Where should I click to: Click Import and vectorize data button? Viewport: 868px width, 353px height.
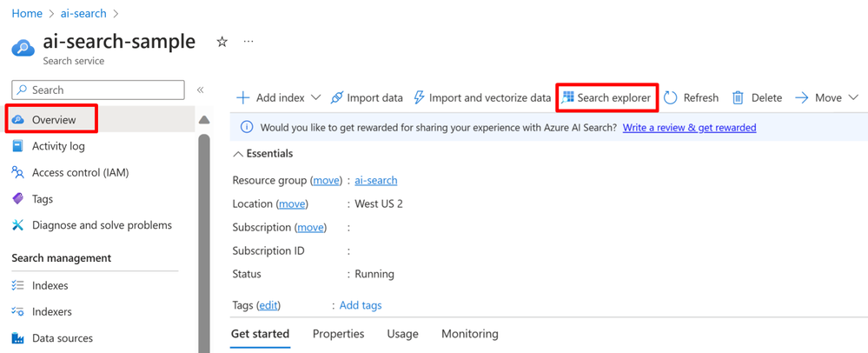482,98
